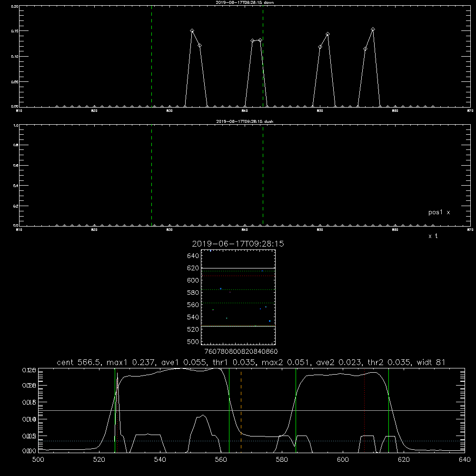The width and height of the screenshot is (476, 476).
Task: Click the dawn plot's last, highest peak diamond
Action: [373, 29]
